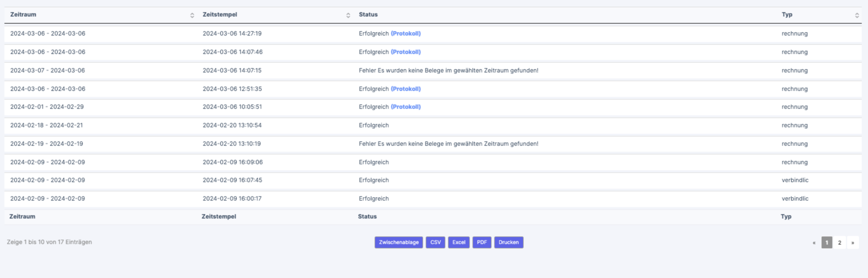Viewport: 868px width, 278px height.
Task: Sort table by Typ column arrows
Action: (x=857, y=15)
